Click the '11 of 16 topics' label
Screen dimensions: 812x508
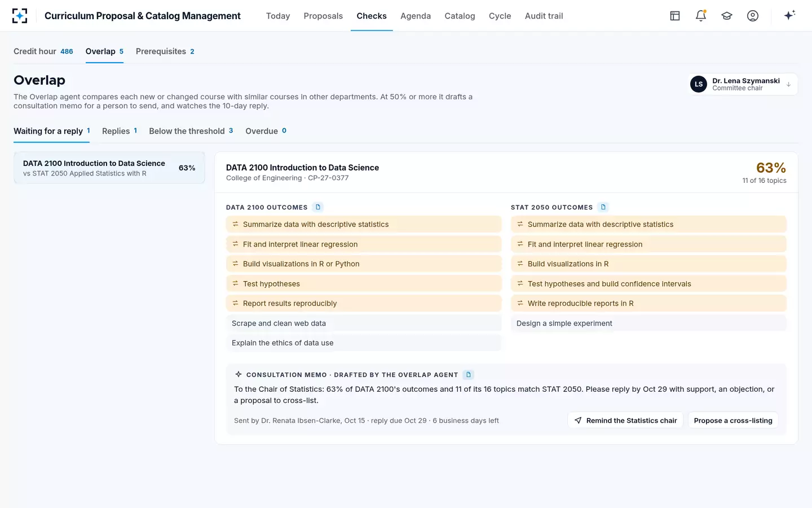tap(764, 181)
